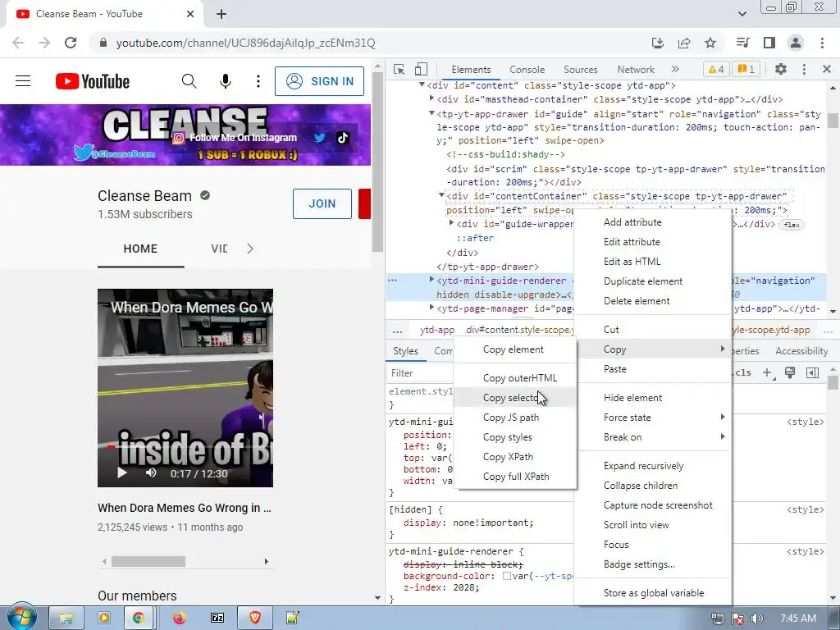Add new style rule plus icon
The image size is (840, 630).
(768, 373)
